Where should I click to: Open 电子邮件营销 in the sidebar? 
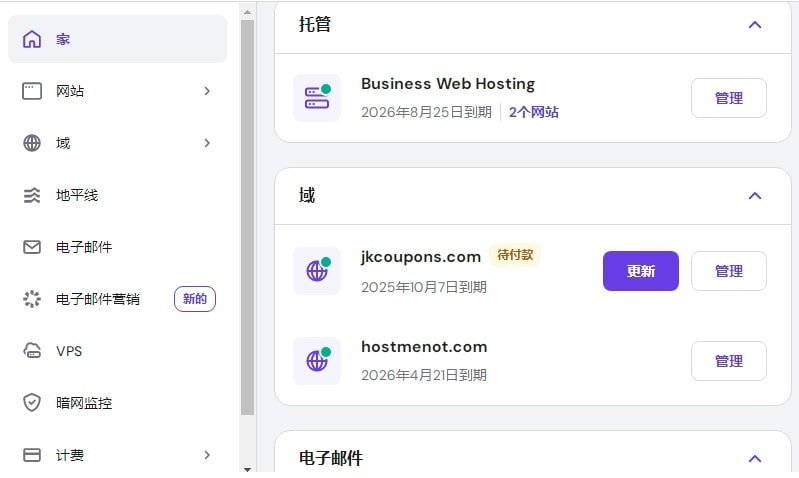pos(98,299)
